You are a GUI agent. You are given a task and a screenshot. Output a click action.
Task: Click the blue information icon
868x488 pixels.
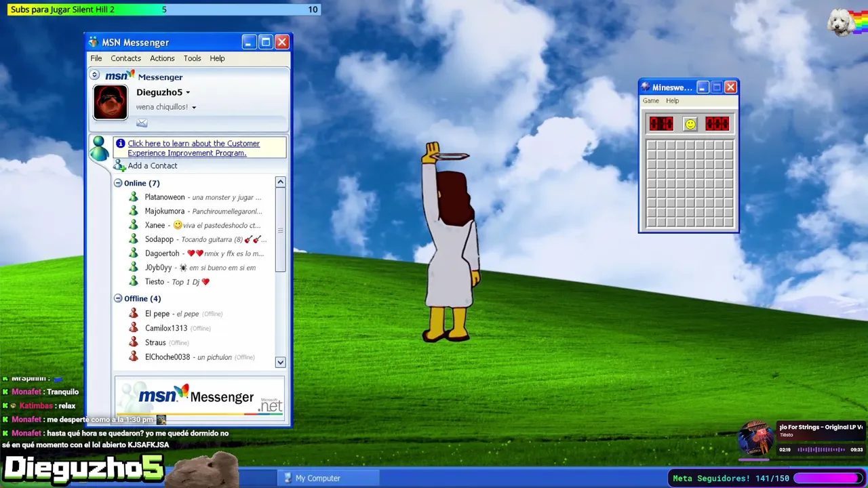pyautogui.click(x=120, y=143)
